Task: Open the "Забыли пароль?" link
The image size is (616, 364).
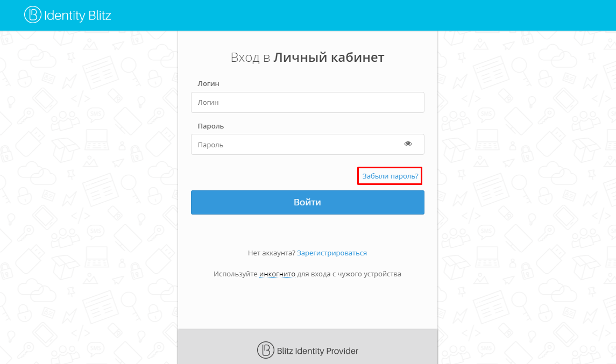Action: pyautogui.click(x=390, y=176)
